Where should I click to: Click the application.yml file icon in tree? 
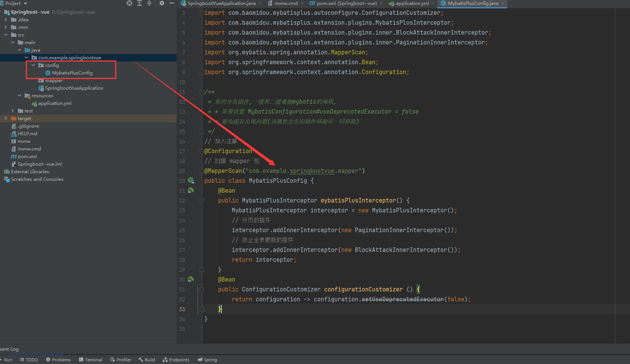[x=34, y=103]
